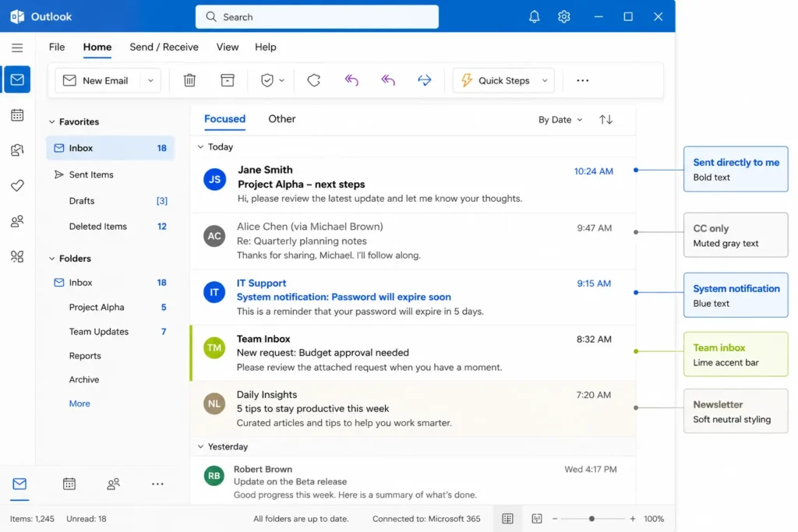The width and height of the screenshot is (798, 532).
Task: Open the hamburger navigation menu
Action: click(17, 48)
